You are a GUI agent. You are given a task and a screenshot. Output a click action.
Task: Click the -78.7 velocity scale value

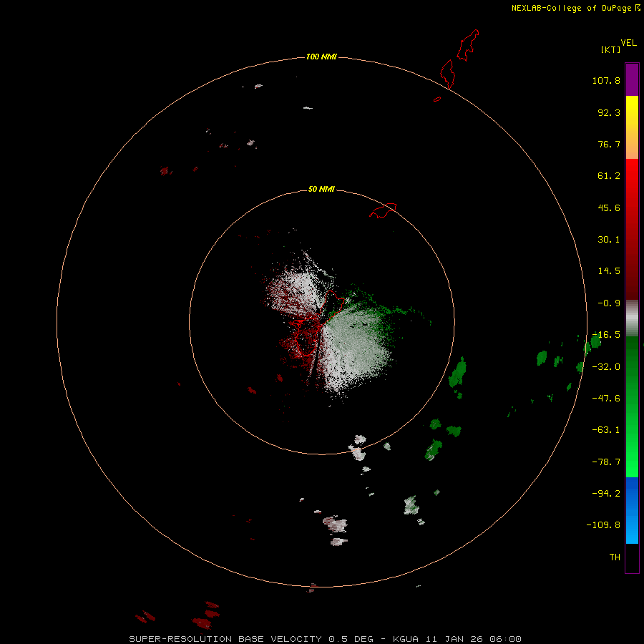click(606, 462)
